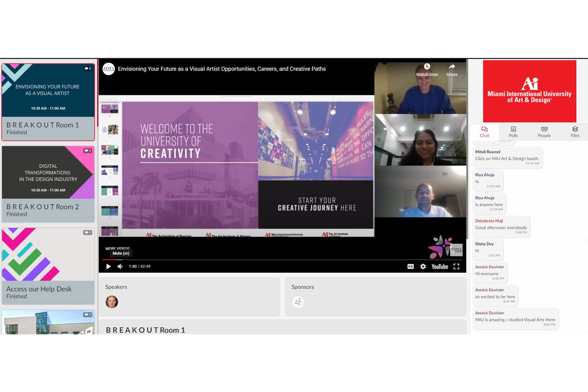Screen dimensions: 588x392
Task: Open the ZISTA channel avatar
Action: pos(108,69)
